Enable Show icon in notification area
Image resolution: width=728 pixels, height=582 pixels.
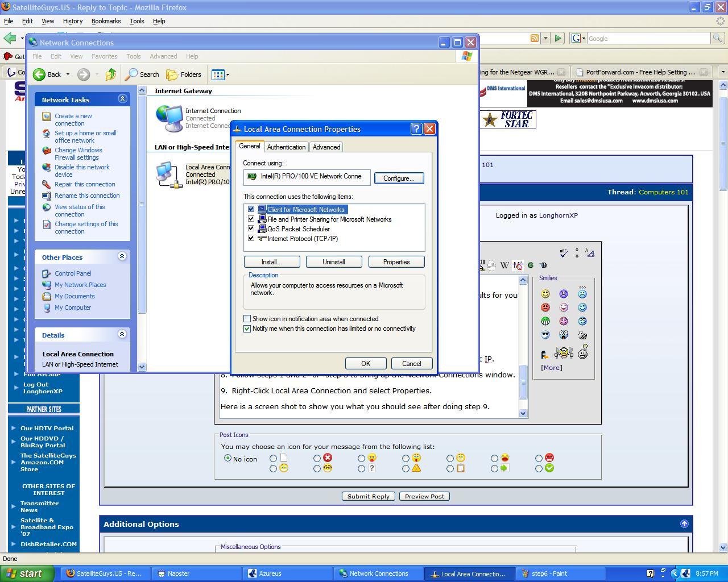tap(247, 319)
